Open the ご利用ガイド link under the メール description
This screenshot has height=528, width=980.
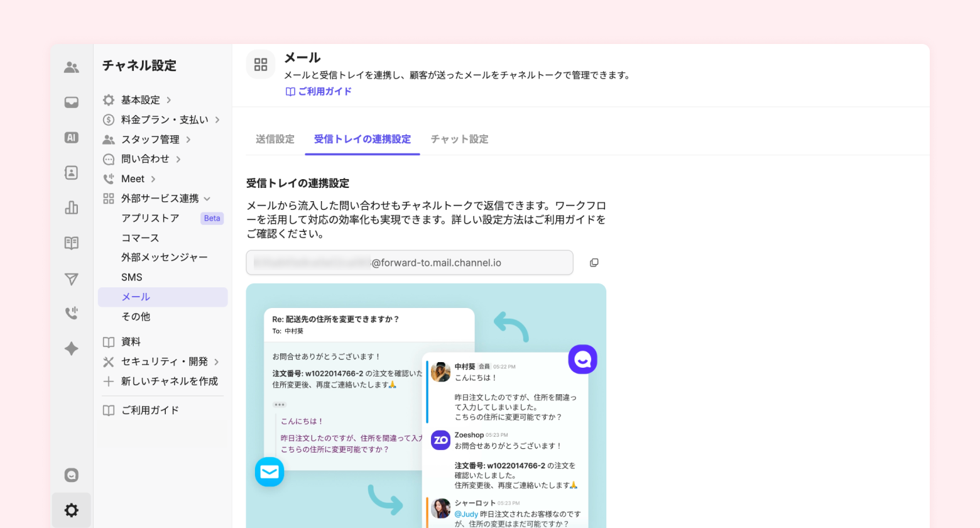(319, 91)
